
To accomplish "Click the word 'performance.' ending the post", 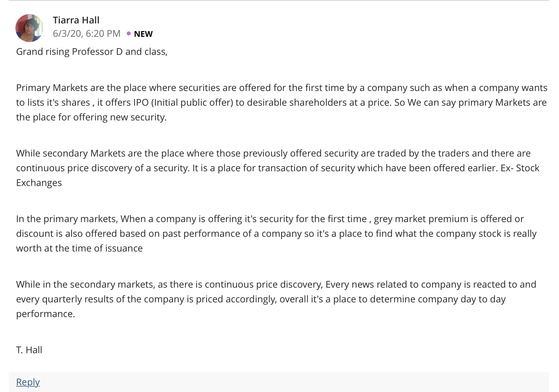I will (45, 314).
